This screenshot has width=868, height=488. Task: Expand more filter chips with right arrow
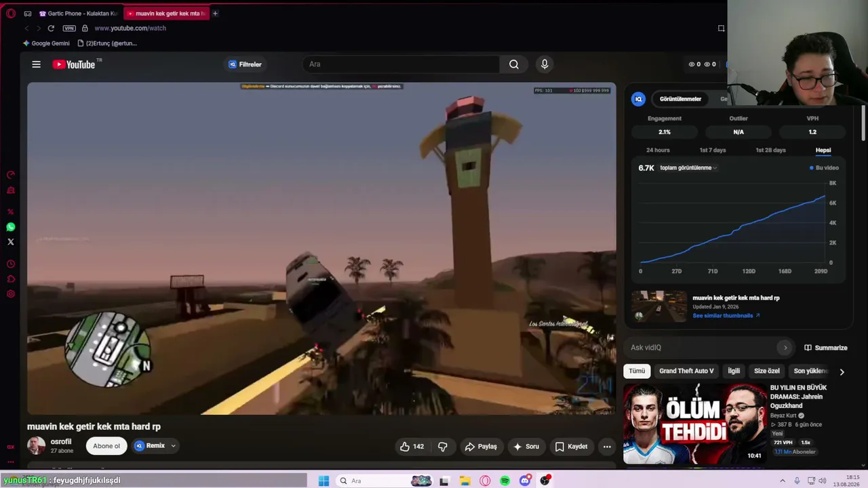click(842, 371)
